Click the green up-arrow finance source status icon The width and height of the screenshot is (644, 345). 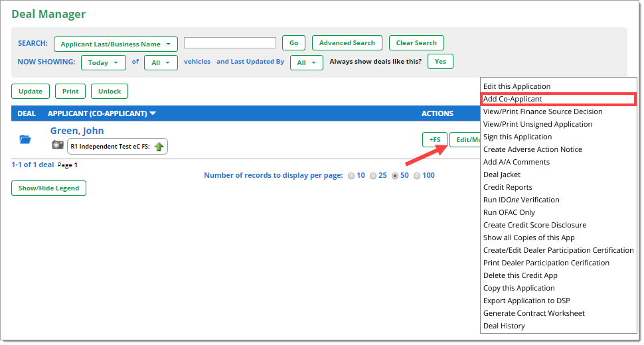[x=159, y=147]
